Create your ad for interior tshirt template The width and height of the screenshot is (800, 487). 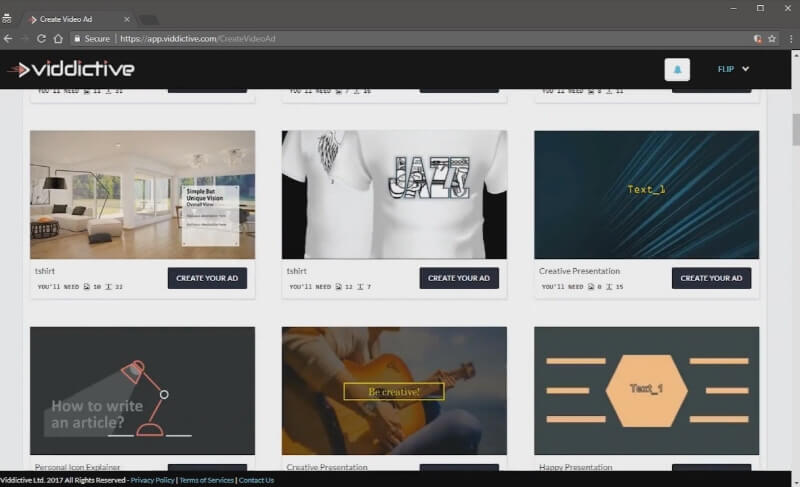[x=207, y=278]
